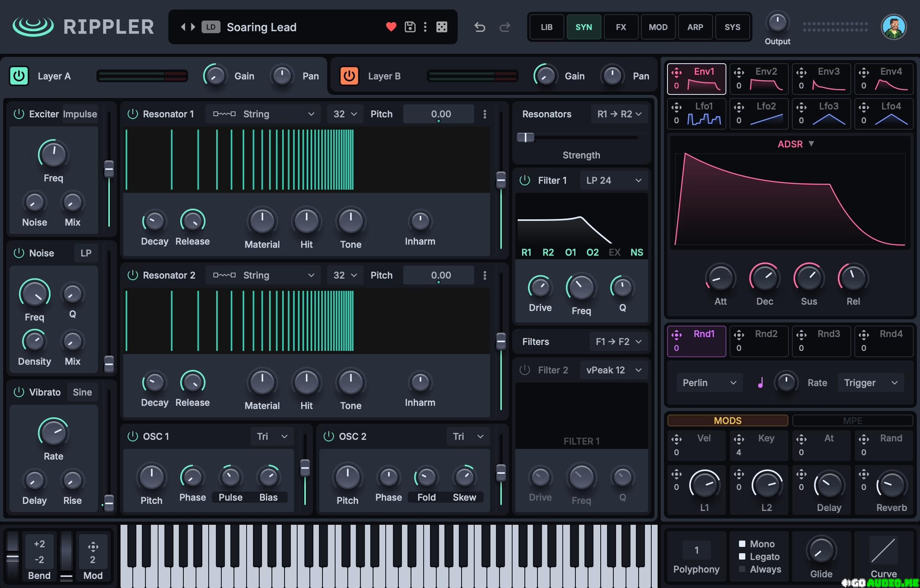Open Resonator 1 String model dropdown
Screen dimensions: 920x588
coord(264,114)
